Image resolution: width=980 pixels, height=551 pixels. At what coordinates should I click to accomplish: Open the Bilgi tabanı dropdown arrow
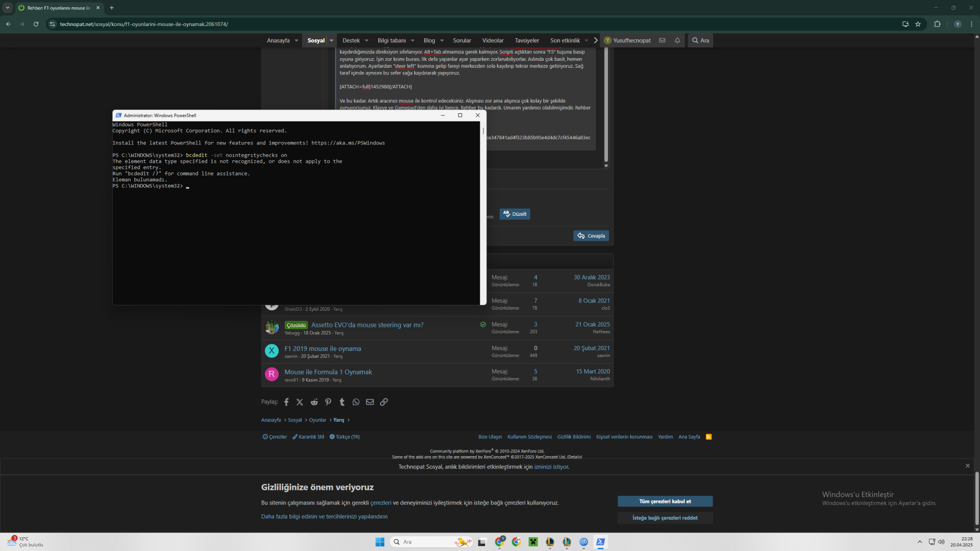[x=412, y=40]
